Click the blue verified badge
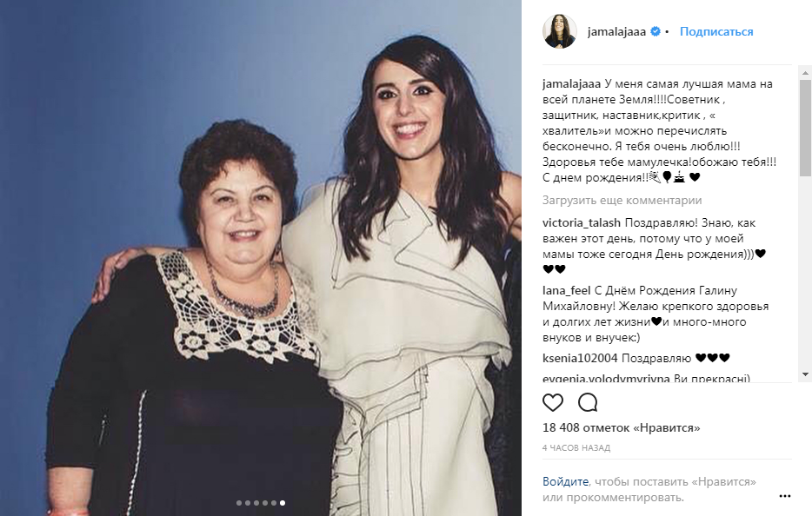 click(656, 31)
